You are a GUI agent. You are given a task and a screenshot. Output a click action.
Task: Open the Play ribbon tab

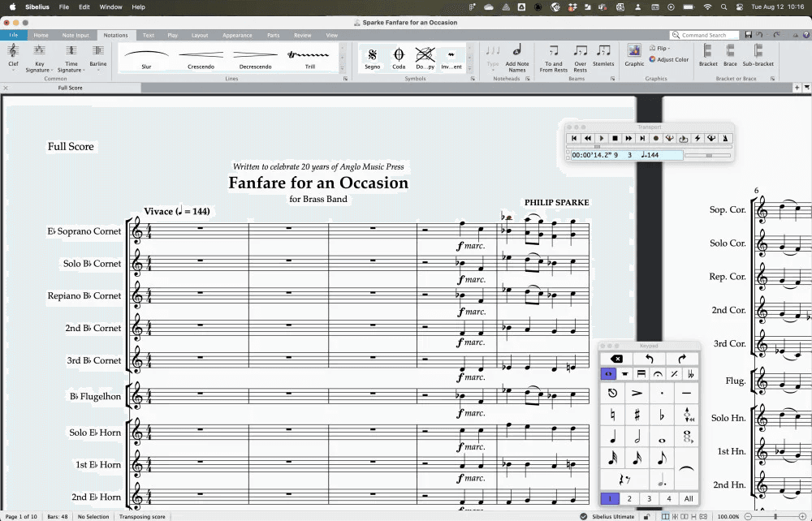[x=172, y=35]
